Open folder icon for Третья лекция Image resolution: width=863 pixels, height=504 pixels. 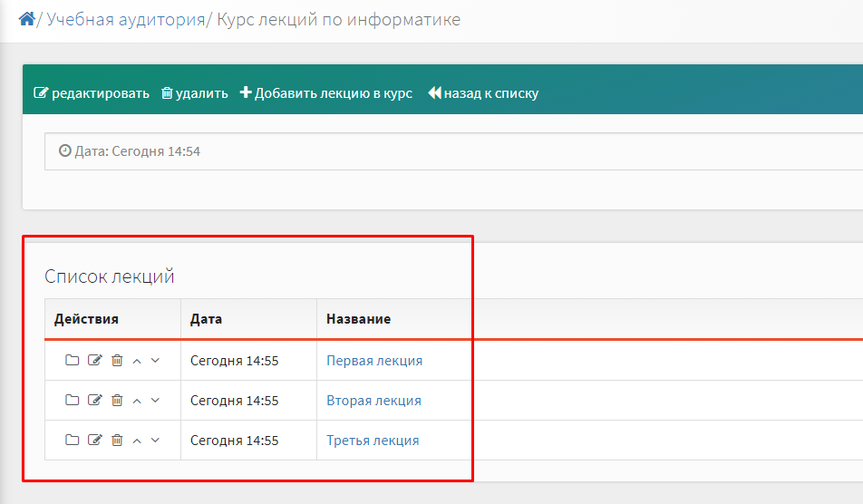tap(73, 441)
